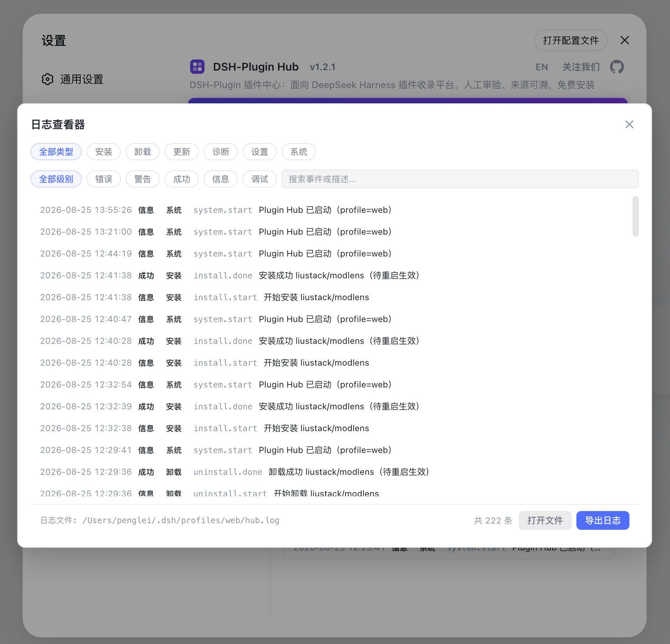670x644 pixels.
Task: Select the 12:40:47 system.start log entry
Action: pos(331,319)
